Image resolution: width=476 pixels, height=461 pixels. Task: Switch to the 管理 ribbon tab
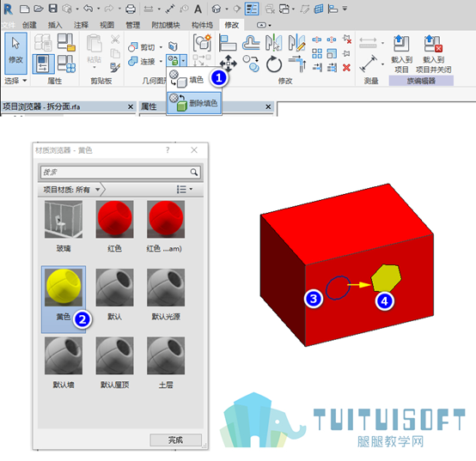pos(132,25)
